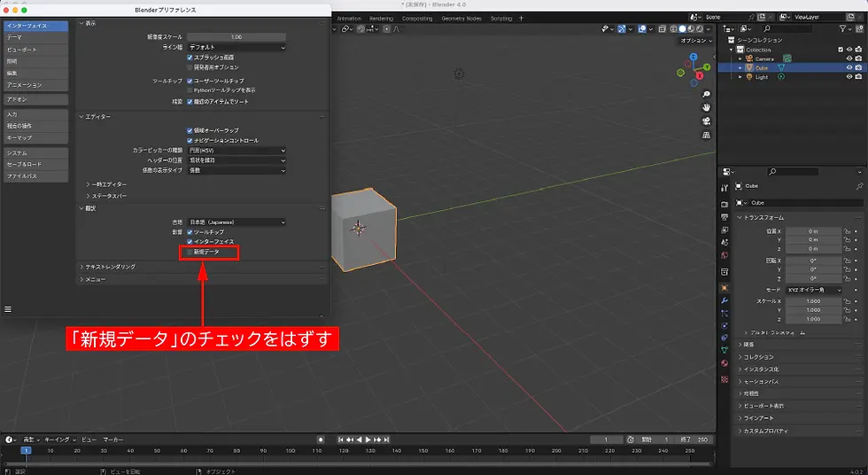868x475 pixels.
Task: Open the language 日本語 (Japanese) dropdown
Action: tap(236, 222)
